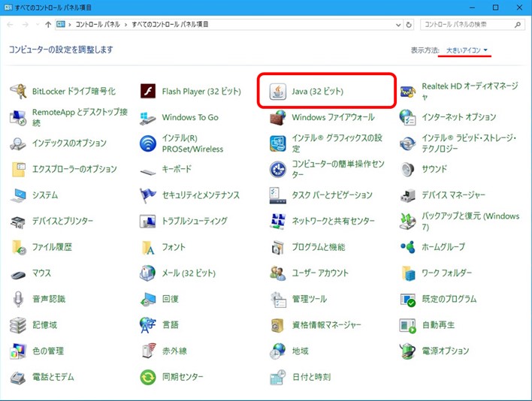
Task: Click the 日付と時刻 link text
Action: click(x=311, y=377)
